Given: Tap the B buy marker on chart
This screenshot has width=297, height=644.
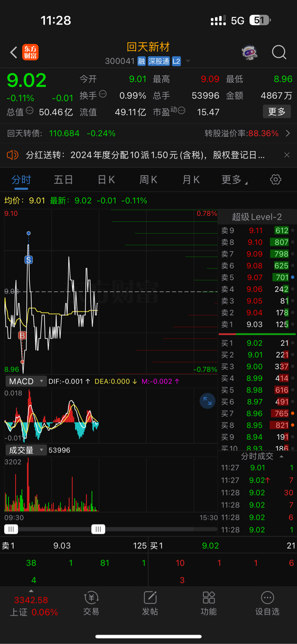Looking at the screenshot, I should (22, 335).
